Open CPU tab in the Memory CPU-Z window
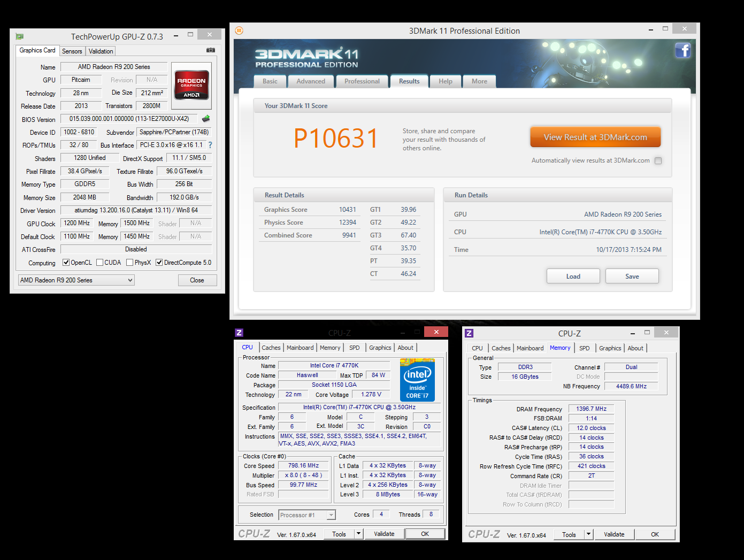This screenshot has height=560, width=744. pos(477,348)
